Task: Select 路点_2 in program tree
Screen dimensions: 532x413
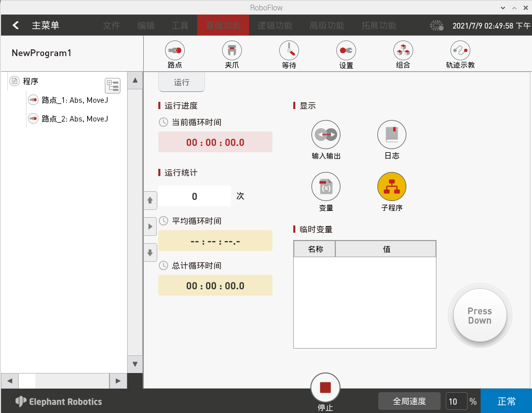Action: (74, 119)
